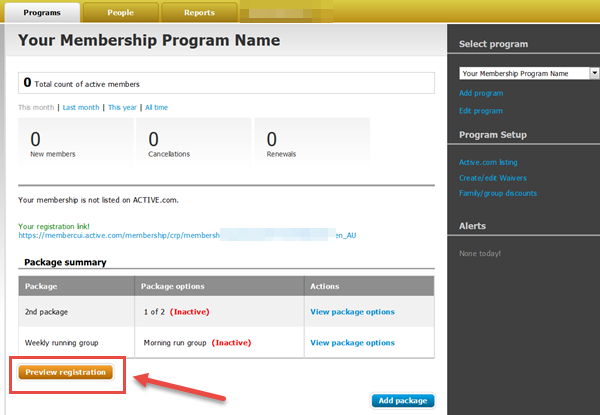Click the Add package button
The height and width of the screenshot is (415, 600).
pyautogui.click(x=403, y=401)
